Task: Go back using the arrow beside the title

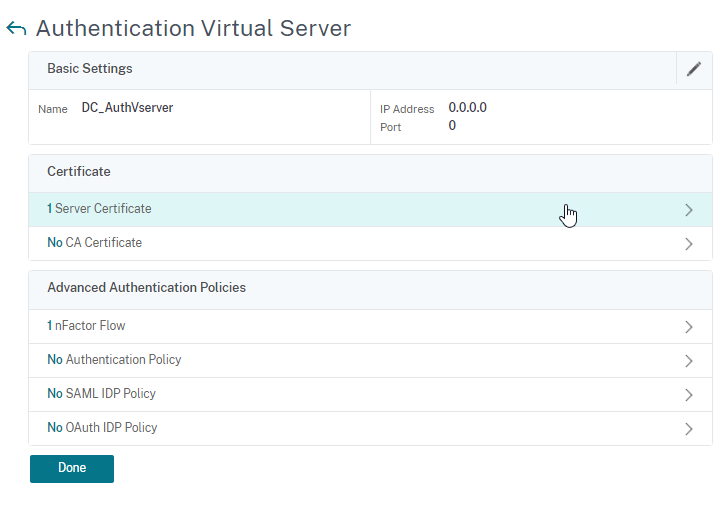Action: tap(16, 29)
